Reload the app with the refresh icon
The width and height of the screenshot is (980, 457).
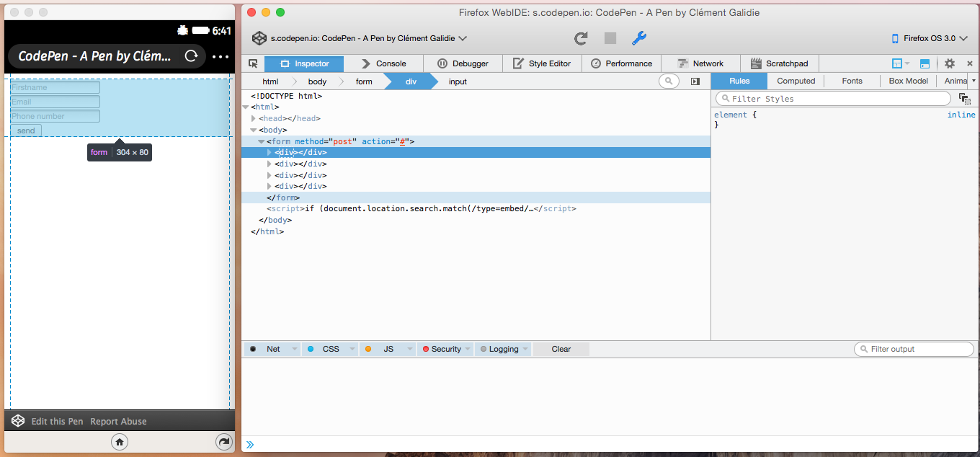[x=581, y=38]
